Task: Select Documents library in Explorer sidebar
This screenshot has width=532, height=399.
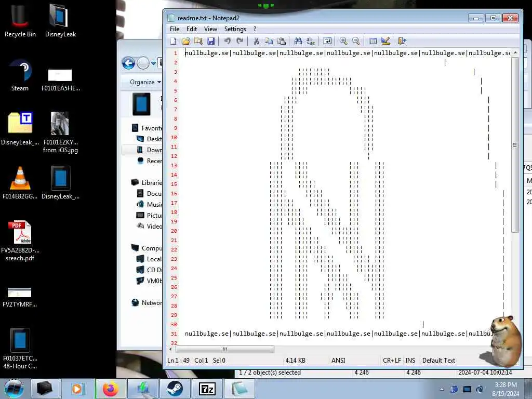Action: tap(150, 193)
